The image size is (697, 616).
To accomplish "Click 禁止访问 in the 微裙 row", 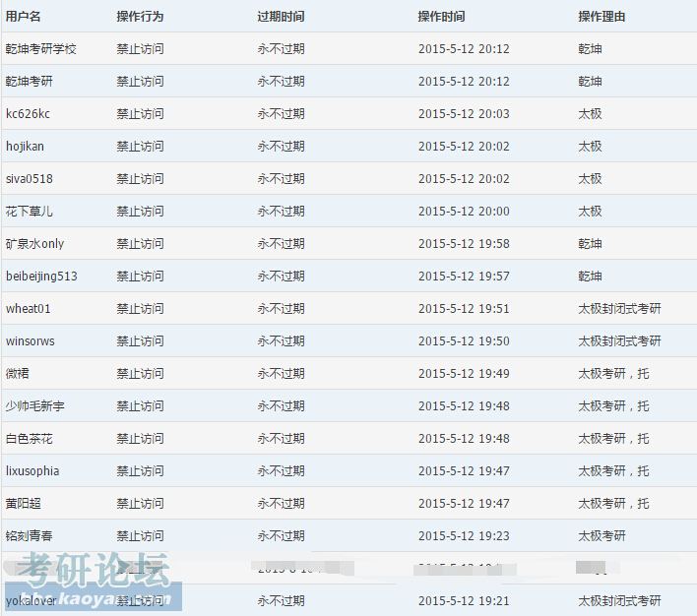I will tap(140, 373).
